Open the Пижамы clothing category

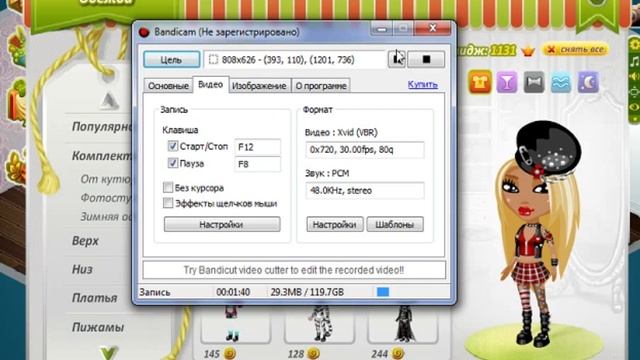(x=98, y=327)
